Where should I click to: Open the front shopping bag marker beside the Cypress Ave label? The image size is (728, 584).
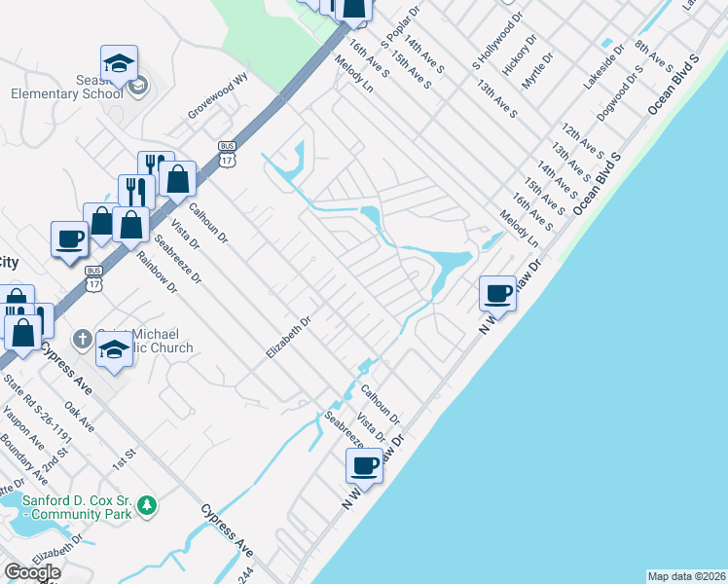[23, 333]
